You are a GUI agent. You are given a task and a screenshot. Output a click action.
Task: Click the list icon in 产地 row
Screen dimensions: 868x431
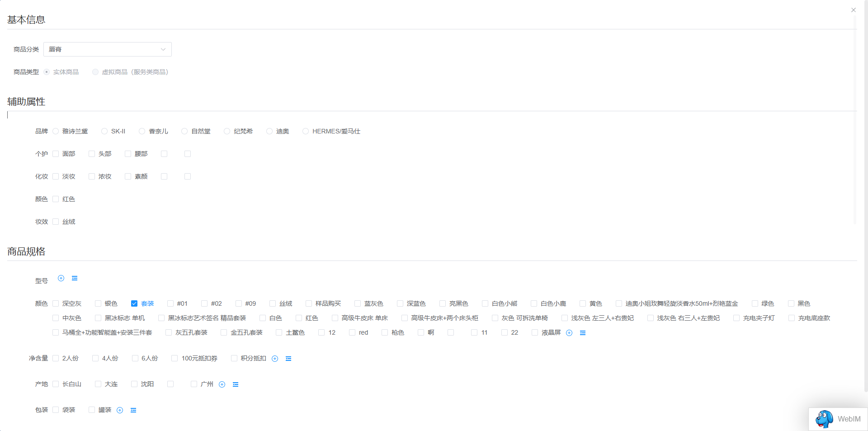pyautogui.click(x=236, y=384)
